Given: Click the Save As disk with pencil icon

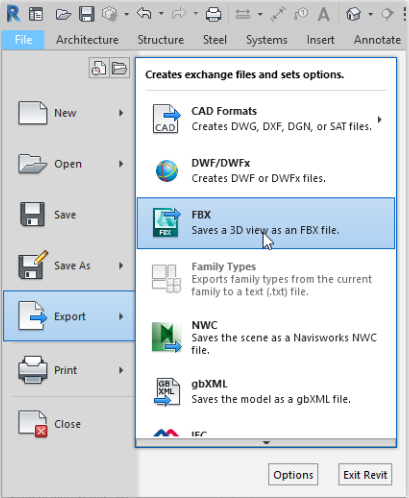Looking at the screenshot, I should pyautogui.click(x=33, y=265).
